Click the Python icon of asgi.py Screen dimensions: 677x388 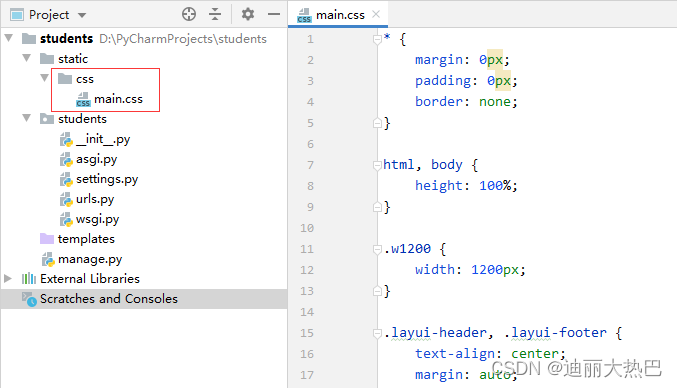(66, 159)
